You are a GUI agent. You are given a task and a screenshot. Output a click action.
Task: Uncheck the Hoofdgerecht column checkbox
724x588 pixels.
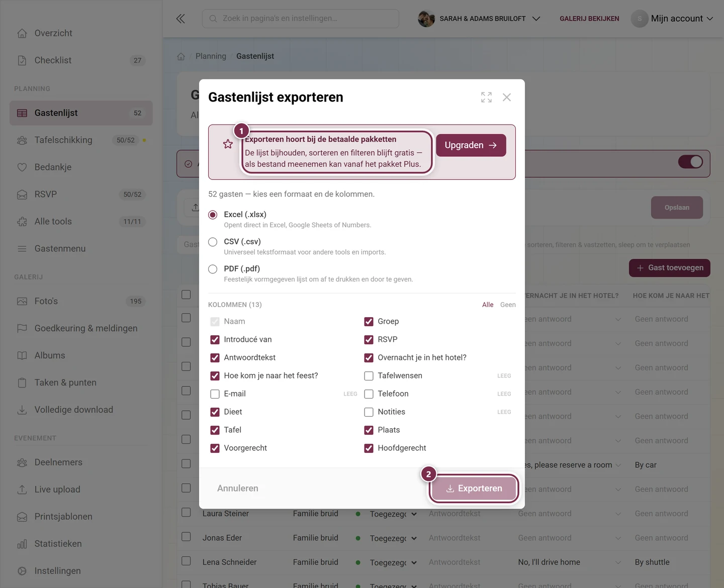coord(369,448)
